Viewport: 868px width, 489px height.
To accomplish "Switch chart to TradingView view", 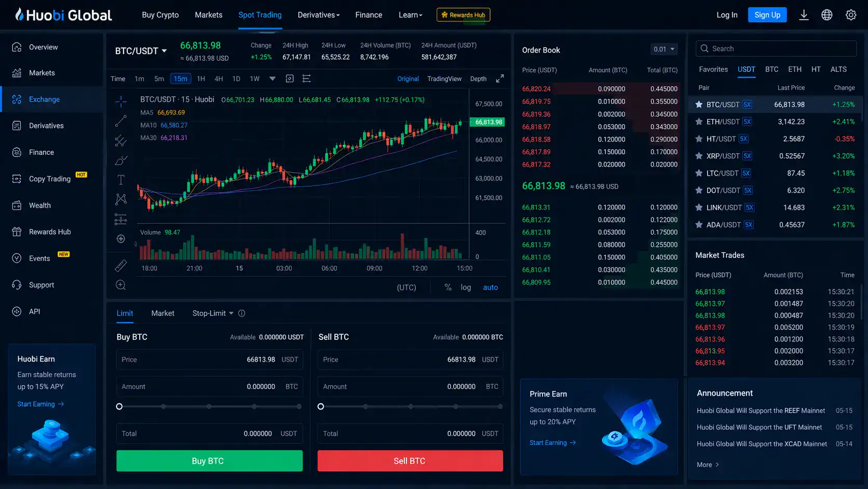I will (x=444, y=79).
